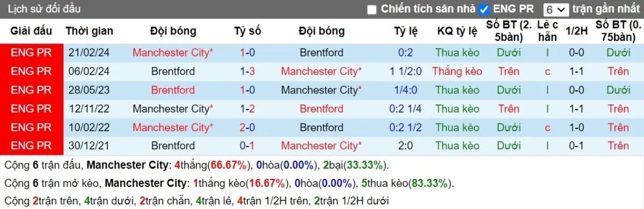
Task: Click the Lịch sử đối đầu heading
Action: click(x=45, y=9)
